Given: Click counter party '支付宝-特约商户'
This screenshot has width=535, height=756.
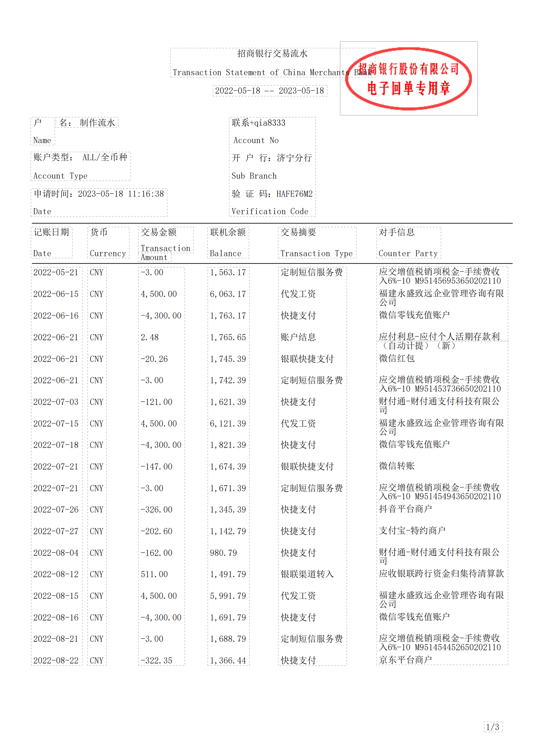Looking at the screenshot, I should [x=412, y=530].
